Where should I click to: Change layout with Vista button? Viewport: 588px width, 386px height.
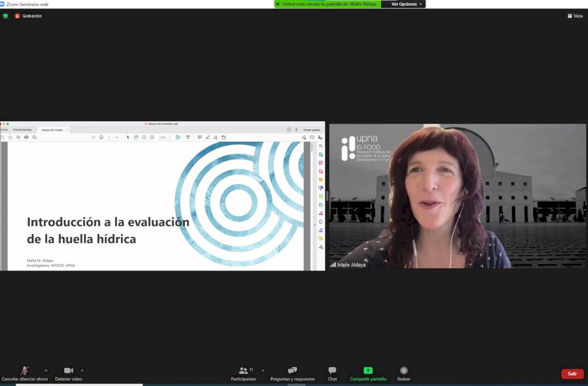(x=575, y=16)
